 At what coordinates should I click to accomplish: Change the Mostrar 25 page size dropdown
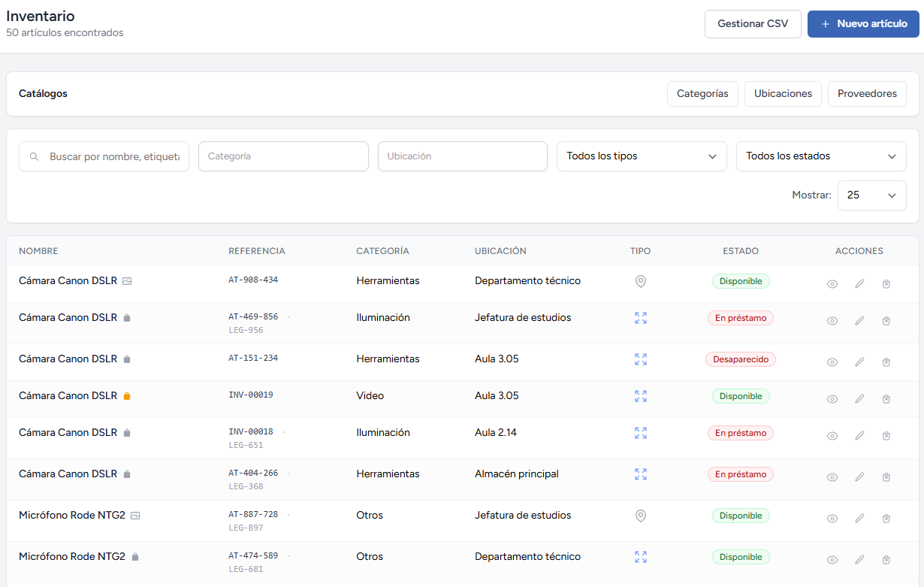coord(872,195)
